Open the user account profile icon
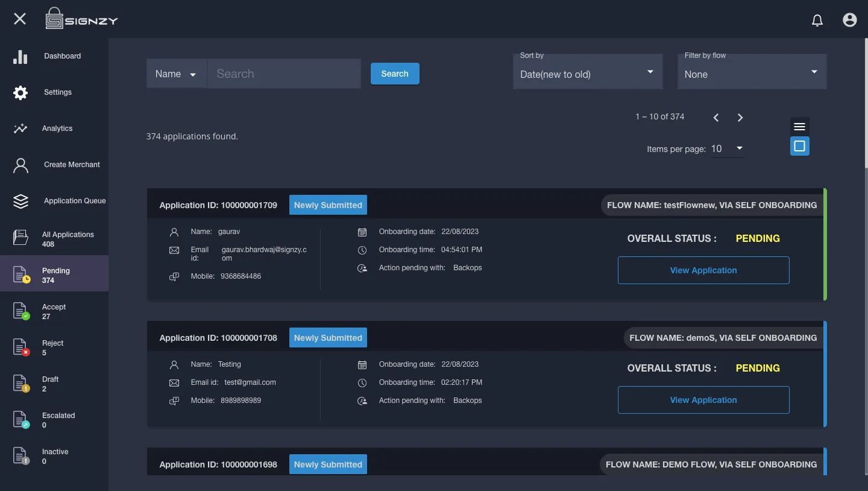Screen dimensions: 868x491 850,20
